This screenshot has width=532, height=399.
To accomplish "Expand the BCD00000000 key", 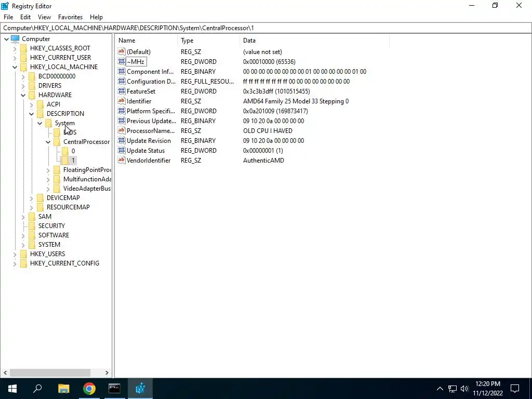I will coord(23,76).
